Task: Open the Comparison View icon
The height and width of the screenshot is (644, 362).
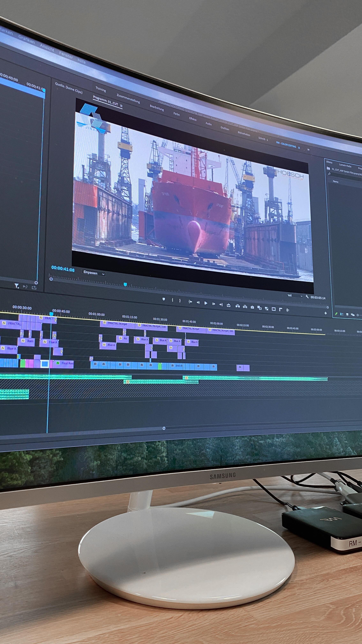Action: pyautogui.click(x=259, y=308)
